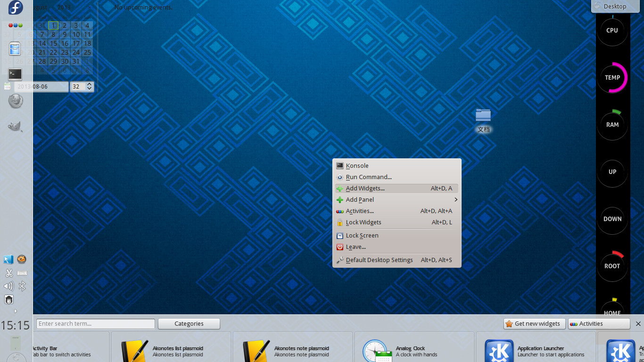Toggle Lock Widgets in context menu
The image size is (644, 362).
point(396,222)
